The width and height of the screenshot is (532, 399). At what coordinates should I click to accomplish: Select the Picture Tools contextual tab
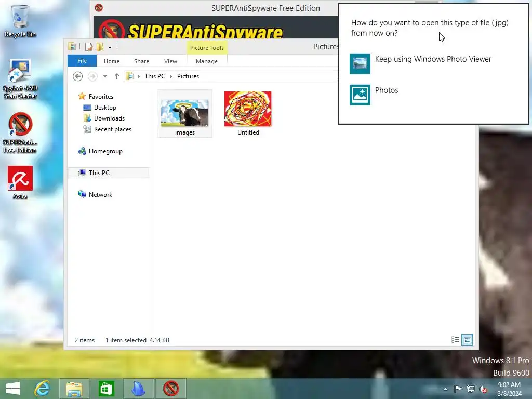tap(207, 48)
